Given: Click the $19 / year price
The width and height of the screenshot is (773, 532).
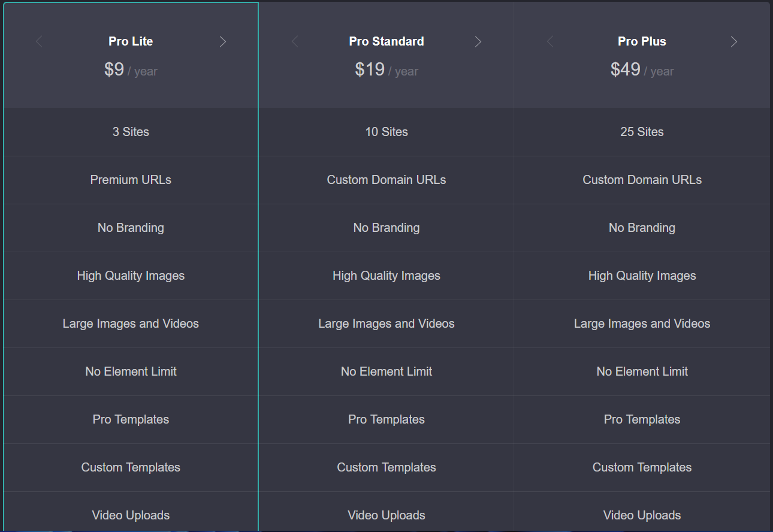Looking at the screenshot, I should tap(386, 69).
